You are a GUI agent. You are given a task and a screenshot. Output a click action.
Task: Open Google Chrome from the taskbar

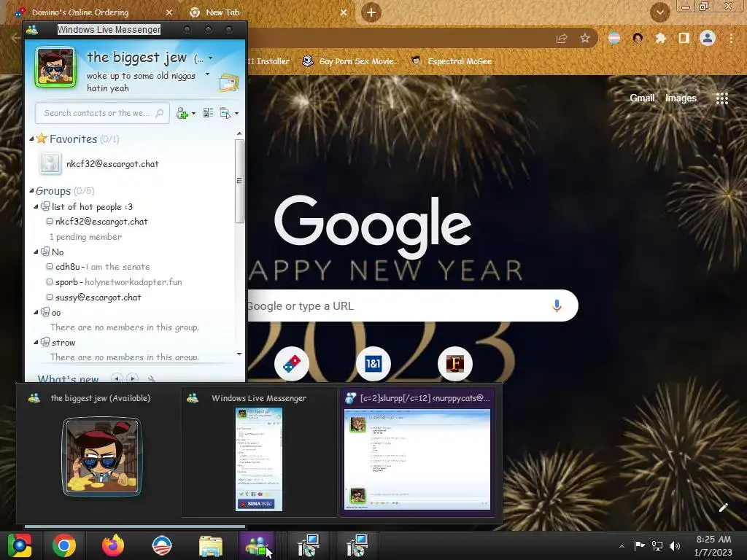[64, 545]
